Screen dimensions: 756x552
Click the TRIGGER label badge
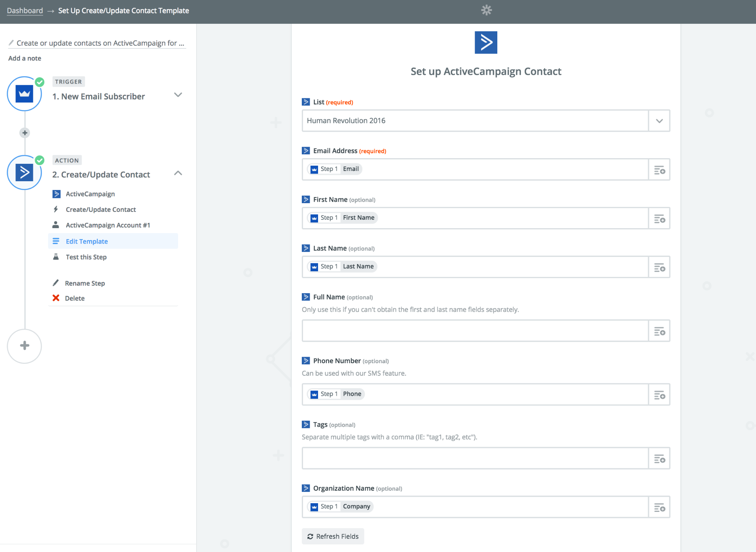(68, 82)
